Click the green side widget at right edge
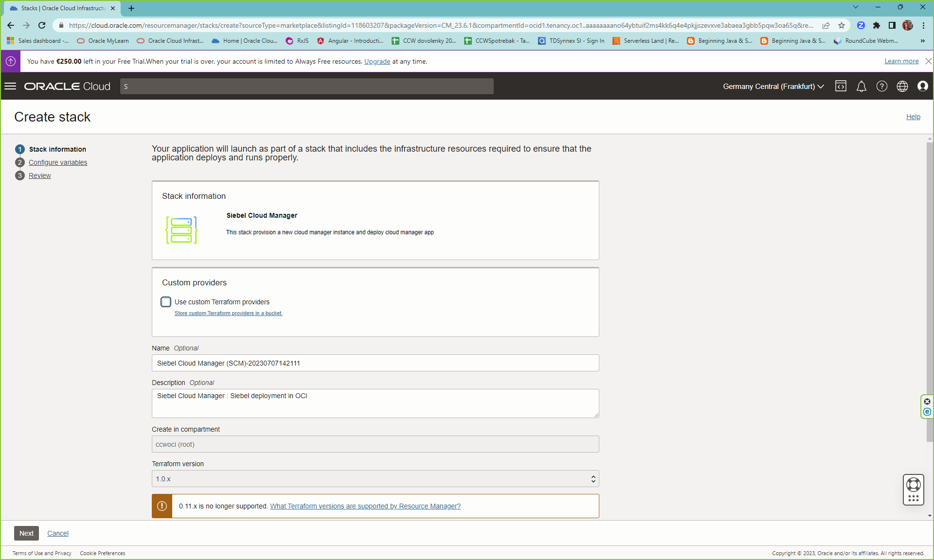 point(927,406)
